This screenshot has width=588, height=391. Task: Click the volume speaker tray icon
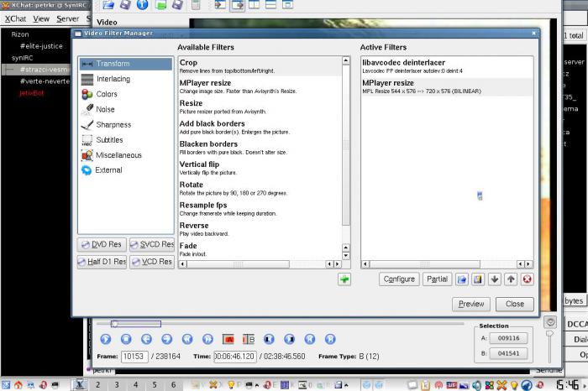pyautogui.click(x=476, y=384)
